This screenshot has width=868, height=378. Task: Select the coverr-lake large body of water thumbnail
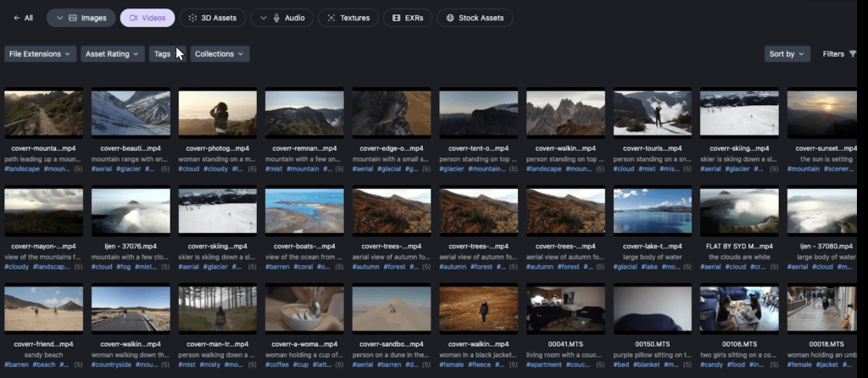[x=653, y=211]
